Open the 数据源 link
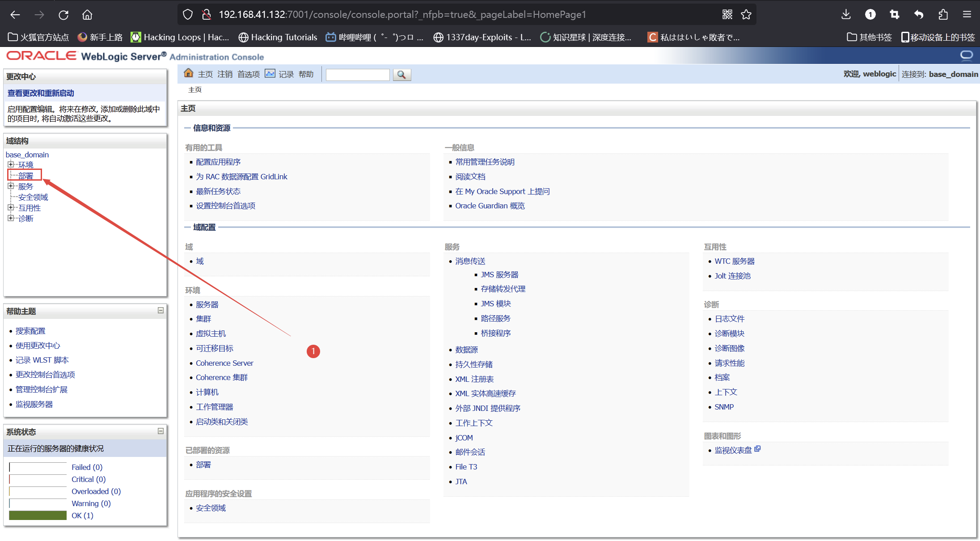Viewport: 980px width, 541px height. click(x=466, y=350)
